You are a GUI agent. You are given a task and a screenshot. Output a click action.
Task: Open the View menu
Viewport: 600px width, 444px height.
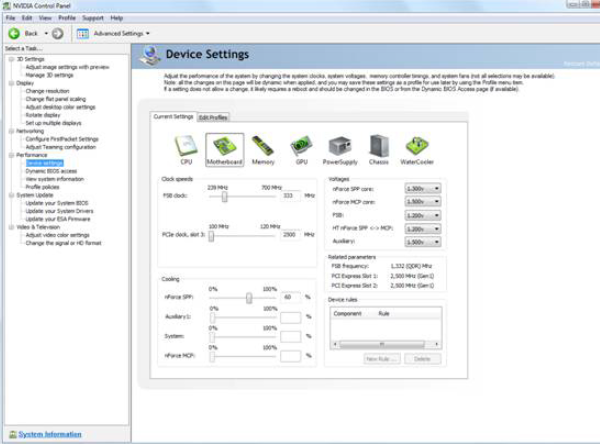click(45, 18)
